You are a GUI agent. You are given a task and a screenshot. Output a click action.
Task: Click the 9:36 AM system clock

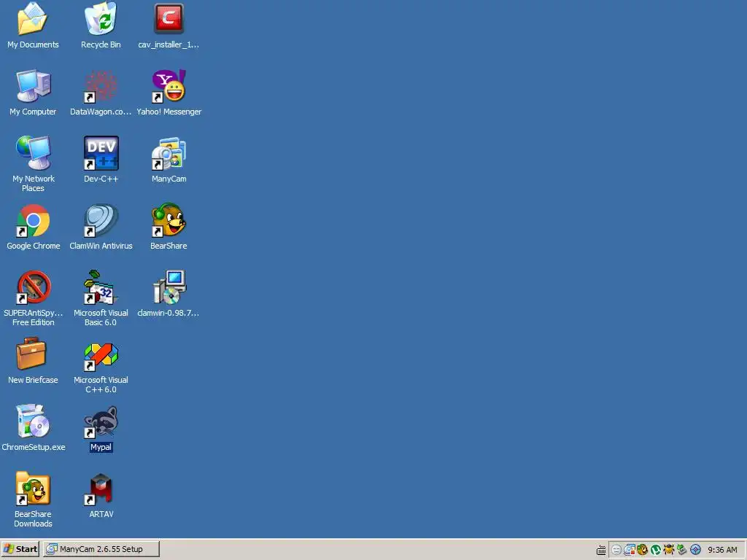[722, 550]
